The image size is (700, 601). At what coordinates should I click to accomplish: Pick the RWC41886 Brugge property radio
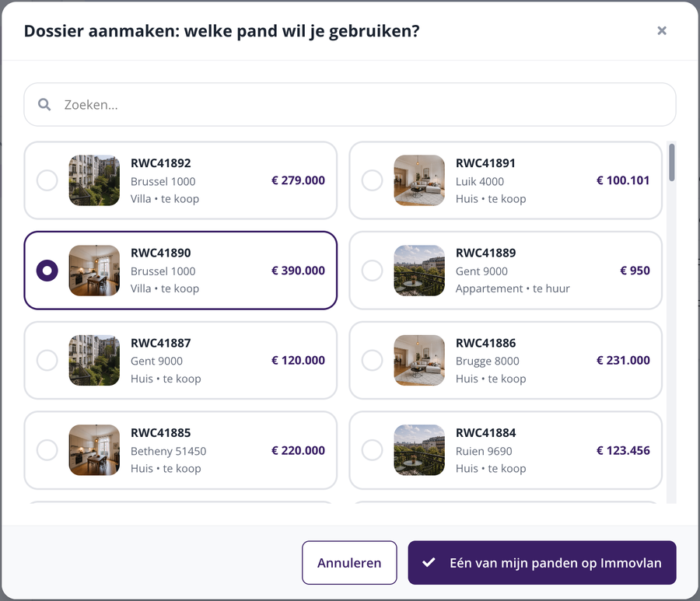(x=372, y=360)
